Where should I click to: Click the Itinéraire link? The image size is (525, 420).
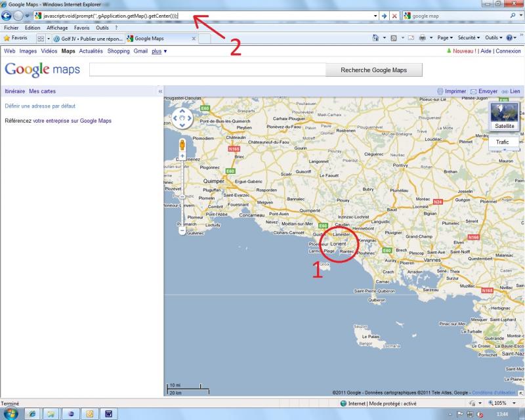point(14,91)
